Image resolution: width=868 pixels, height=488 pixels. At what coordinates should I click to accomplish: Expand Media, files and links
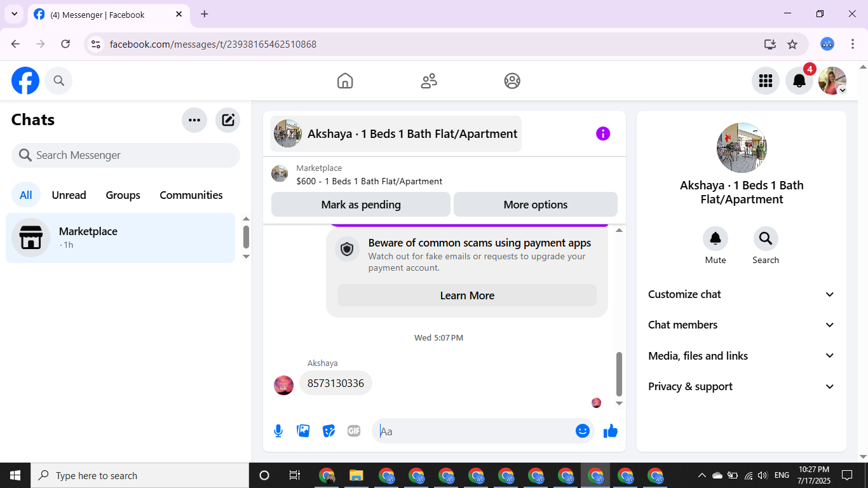pyautogui.click(x=742, y=356)
